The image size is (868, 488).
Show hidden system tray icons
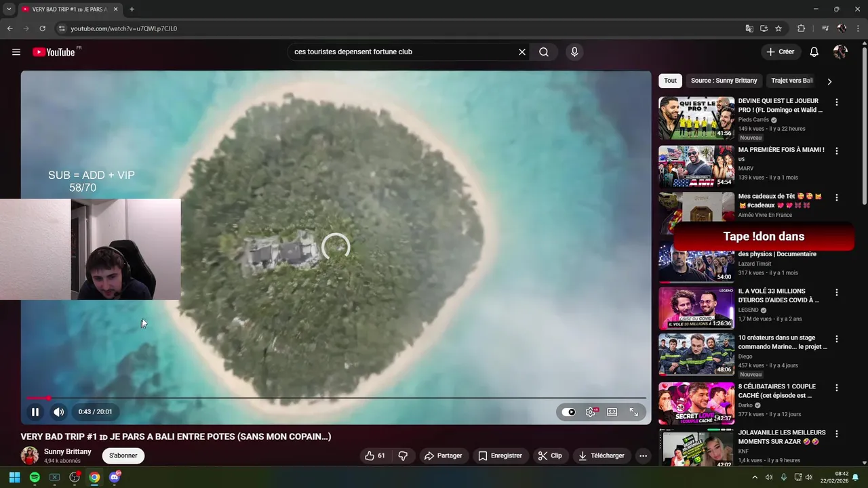(755, 477)
